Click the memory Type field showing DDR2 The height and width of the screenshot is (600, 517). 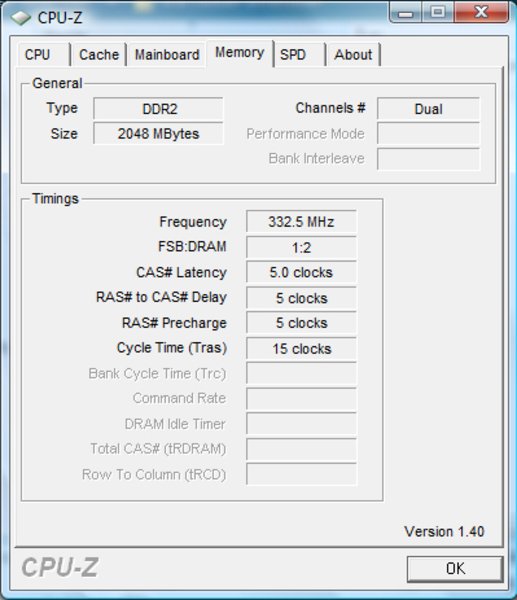click(x=158, y=109)
